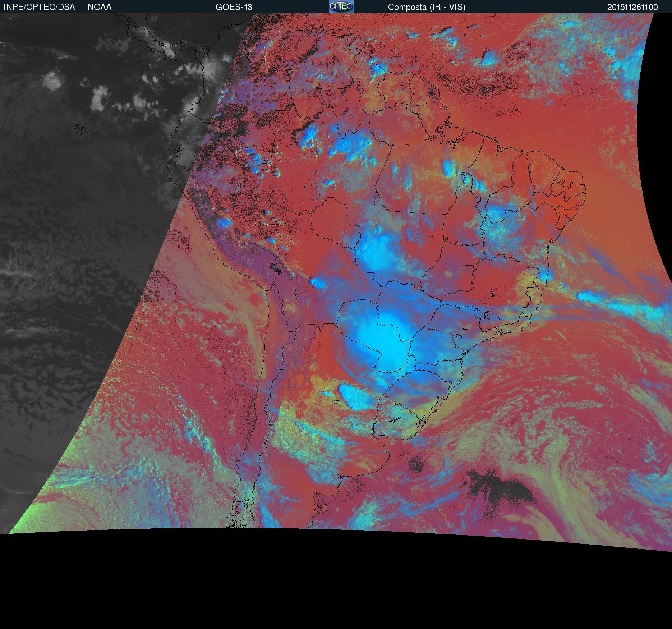The height and width of the screenshot is (629, 672).
Task: Click the 201511261100 timestamp
Action: [632, 7]
